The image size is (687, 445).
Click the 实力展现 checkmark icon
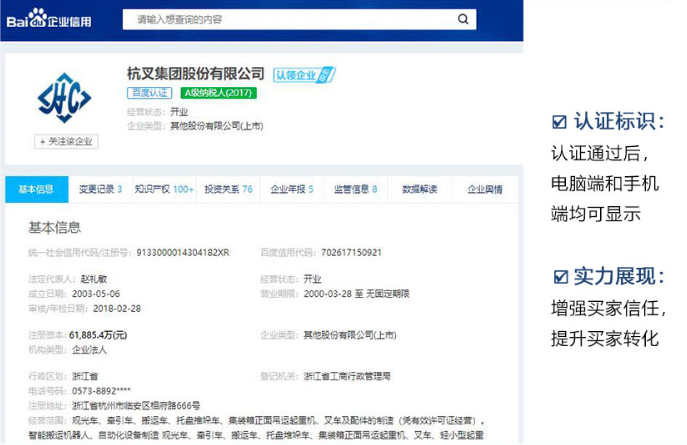click(x=561, y=277)
